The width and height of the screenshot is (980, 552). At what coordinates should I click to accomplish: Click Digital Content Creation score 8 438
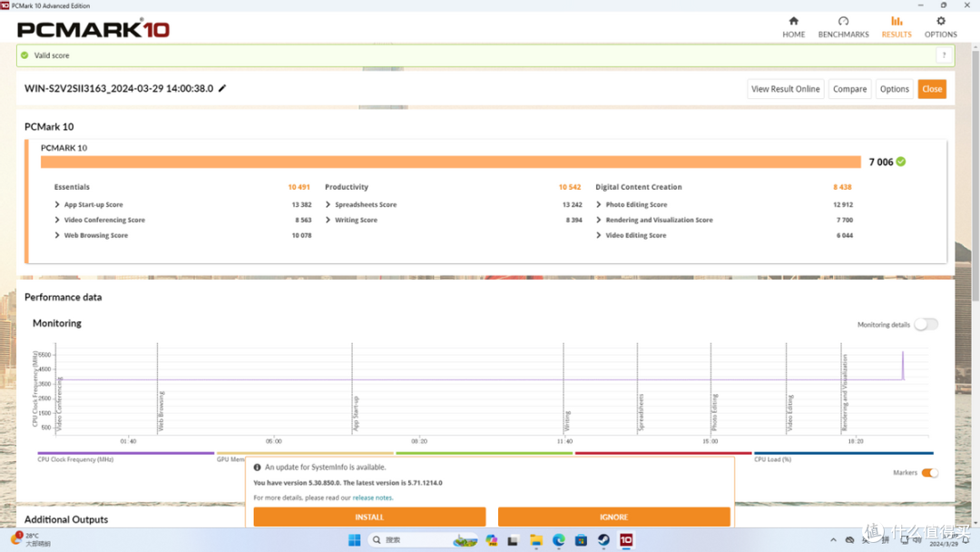(842, 187)
